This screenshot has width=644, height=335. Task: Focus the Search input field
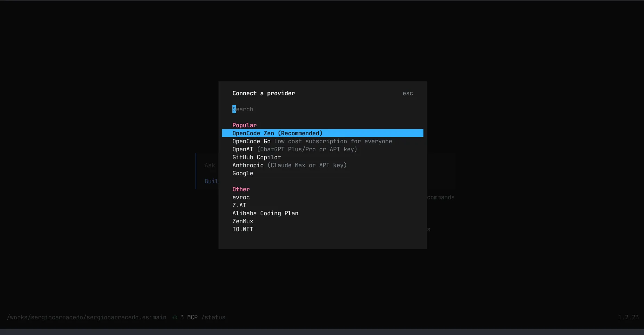tap(313, 109)
